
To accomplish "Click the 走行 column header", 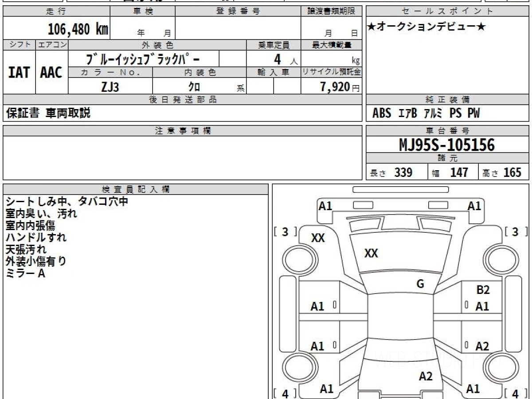I will 56,12.
